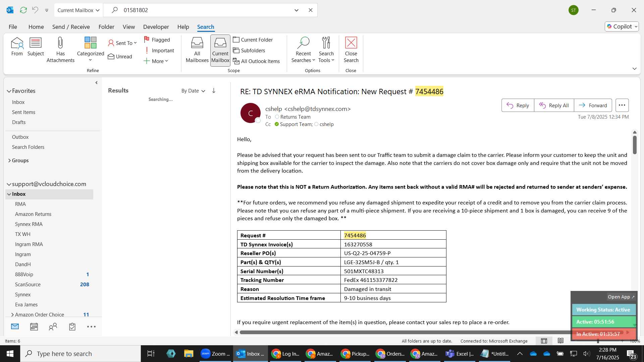Search All Outlook Items
This screenshot has width=644, height=362.
(257, 61)
